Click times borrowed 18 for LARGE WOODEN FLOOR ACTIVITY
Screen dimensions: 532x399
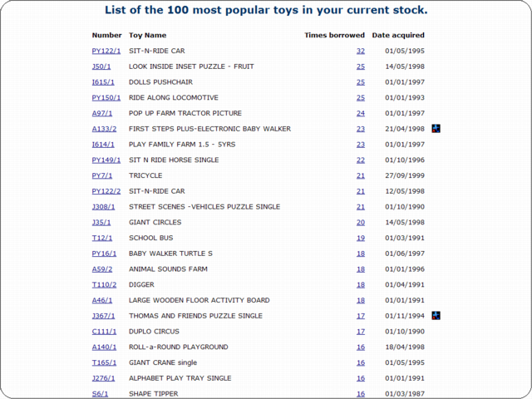tap(361, 301)
